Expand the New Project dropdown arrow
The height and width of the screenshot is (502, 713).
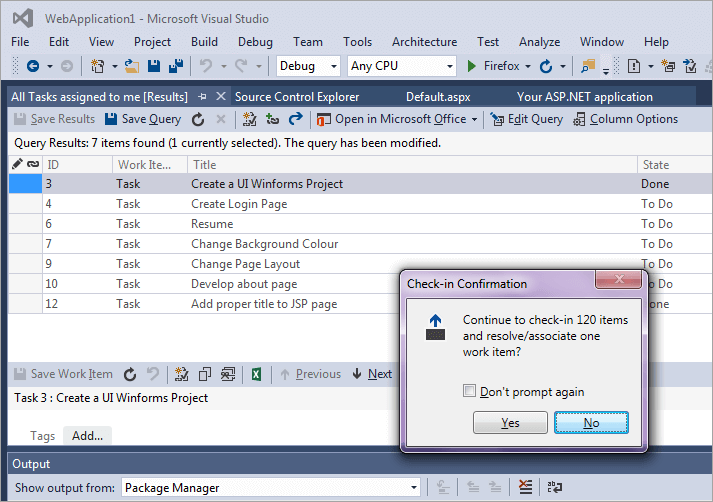(115, 66)
